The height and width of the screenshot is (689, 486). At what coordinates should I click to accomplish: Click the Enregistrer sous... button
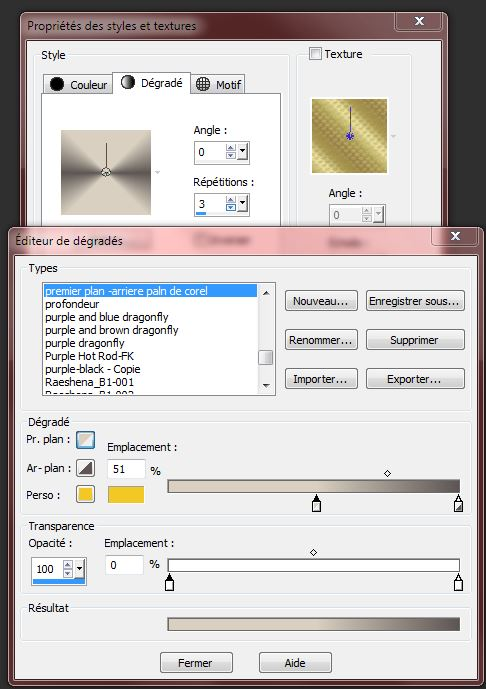tap(415, 301)
